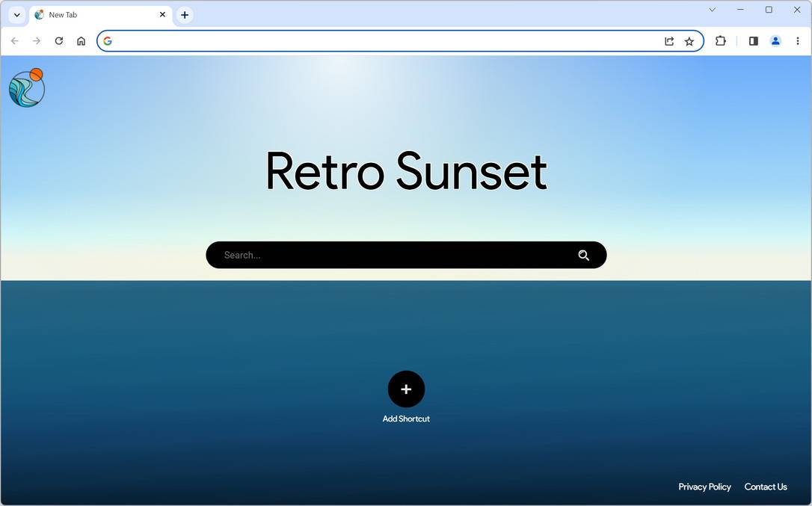Click the share icon in the address bar
812x506 pixels.
click(x=669, y=41)
